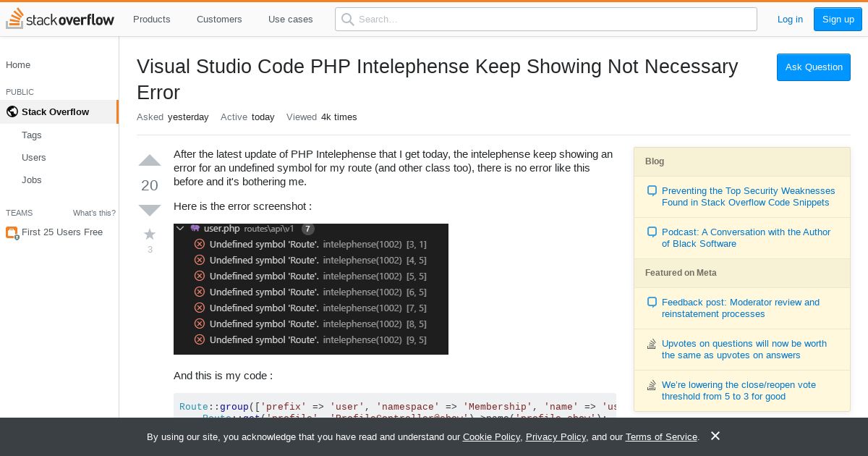Open the Intelephense error screenshot image
The width and height of the screenshot is (868, 456).
click(311, 289)
